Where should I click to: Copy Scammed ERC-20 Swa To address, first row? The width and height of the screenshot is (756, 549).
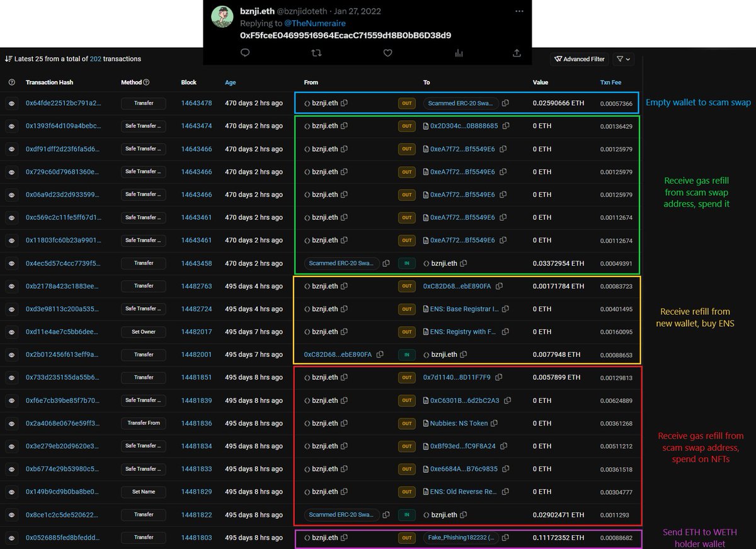[505, 103]
